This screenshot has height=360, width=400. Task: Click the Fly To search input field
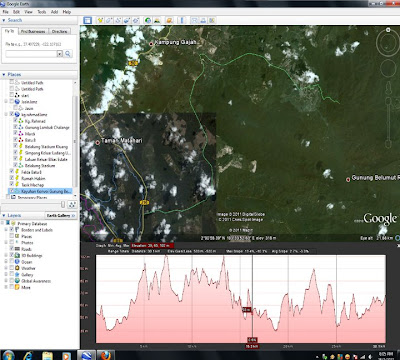31,53
